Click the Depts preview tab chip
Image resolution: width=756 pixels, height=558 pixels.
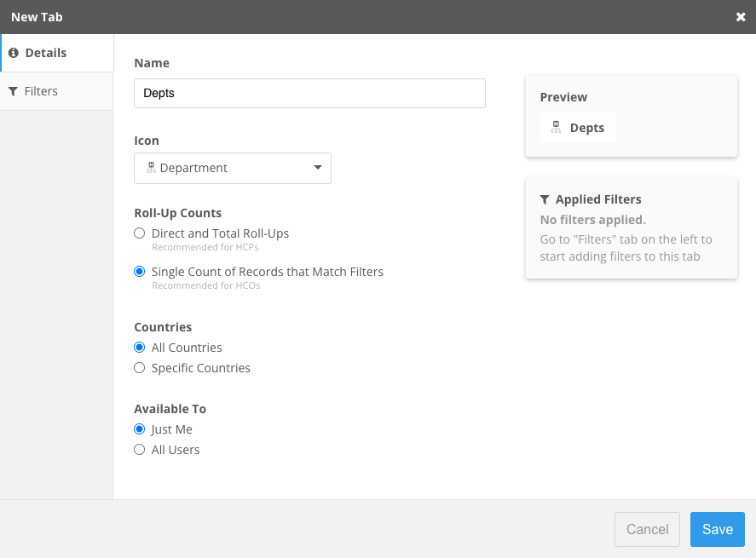coord(578,128)
